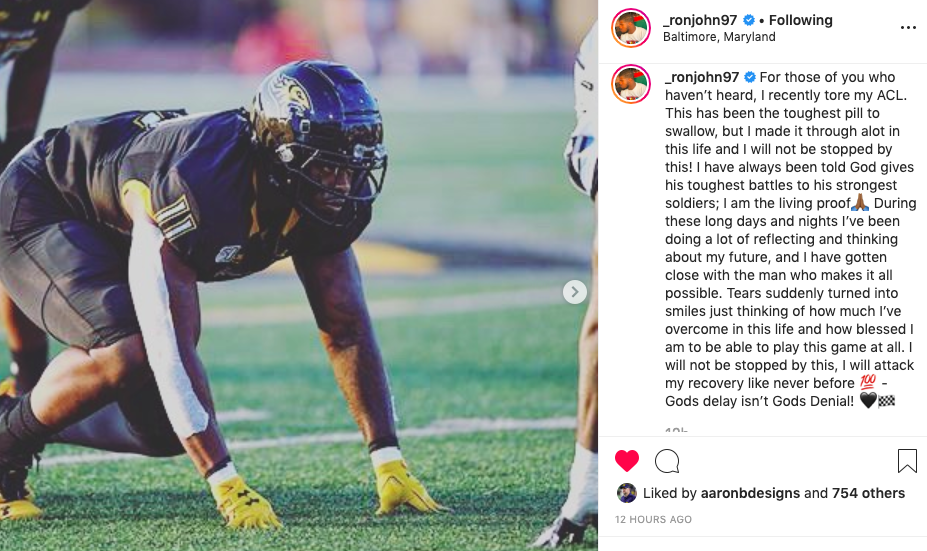Screen dimensions: 927x551
Task: Unlike the post with the red heart
Action: click(627, 461)
